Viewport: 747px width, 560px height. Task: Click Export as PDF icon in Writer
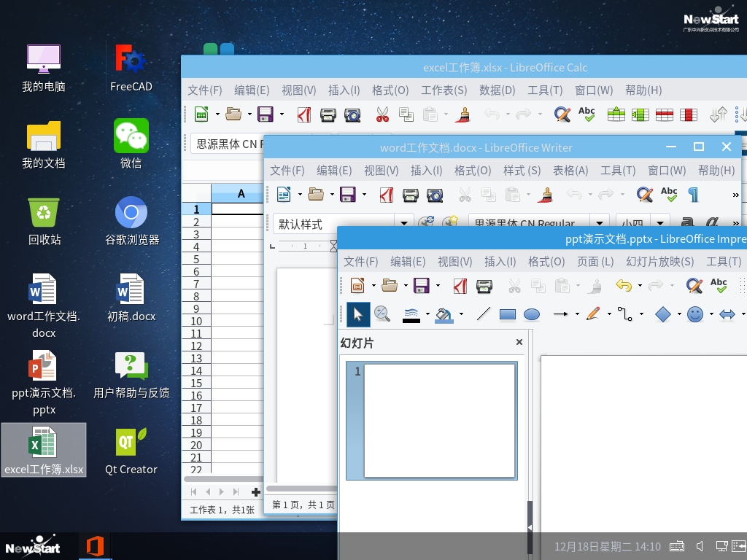pyautogui.click(x=387, y=194)
